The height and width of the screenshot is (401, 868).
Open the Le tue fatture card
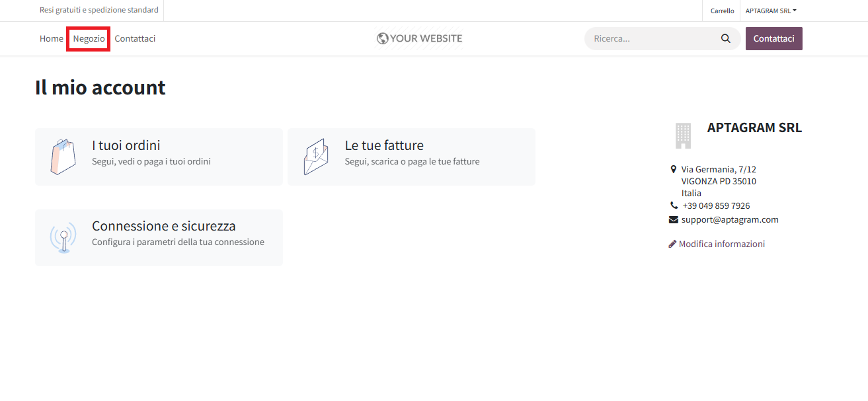411,157
